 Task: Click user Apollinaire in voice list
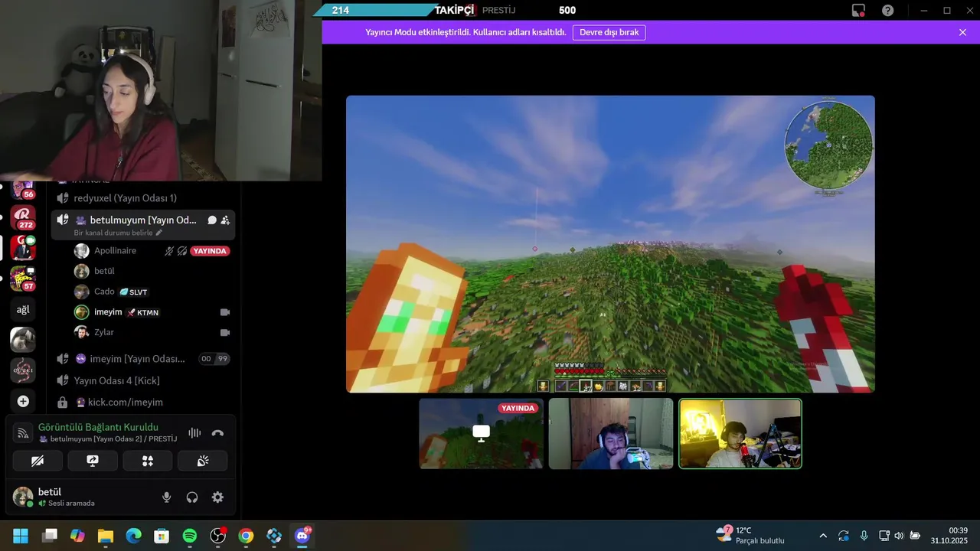[115, 251]
